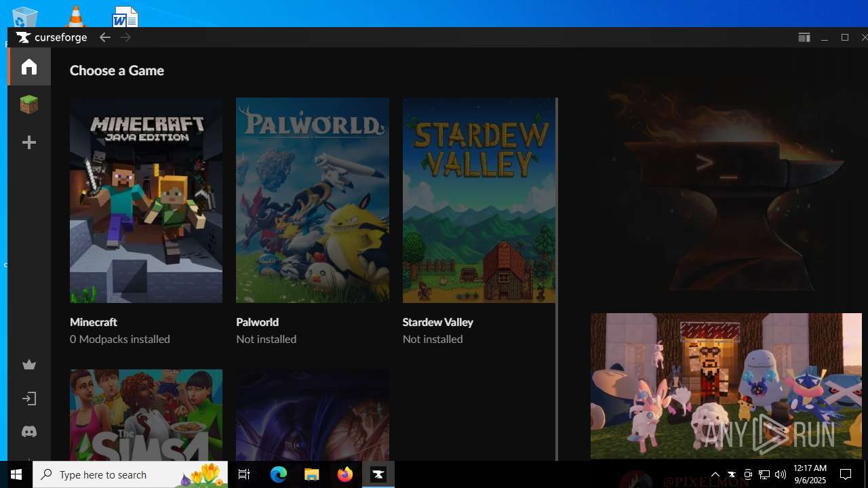This screenshot has height=488, width=868.
Task: Click the '0 Modpacks installed' label
Action: (120, 339)
